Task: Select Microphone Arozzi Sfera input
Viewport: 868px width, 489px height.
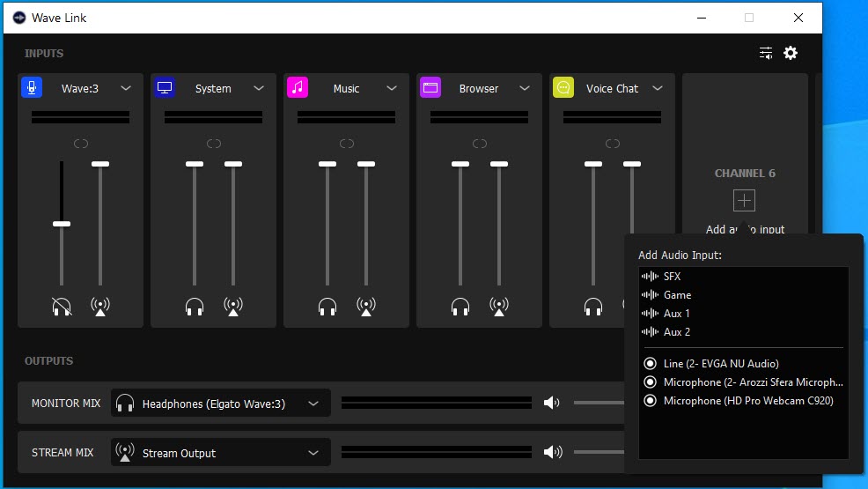Action: click(743, 382)
